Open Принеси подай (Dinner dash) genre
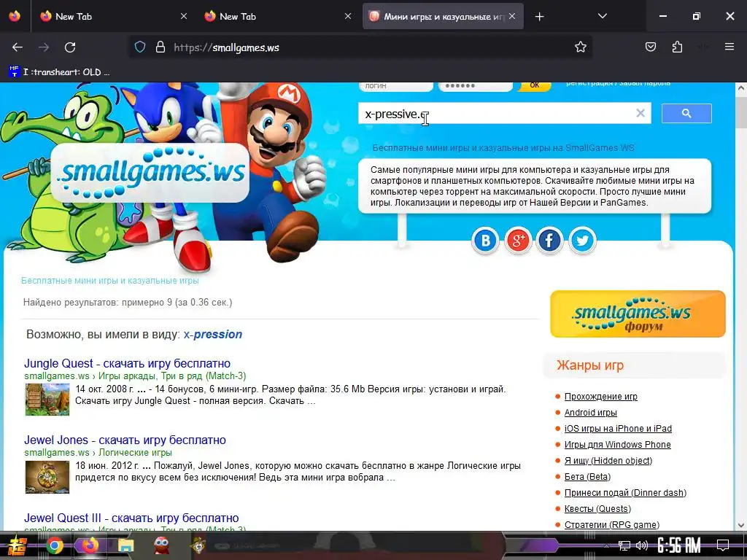The width and height of the screenshot is (747, 560). [x=625, y=493]
